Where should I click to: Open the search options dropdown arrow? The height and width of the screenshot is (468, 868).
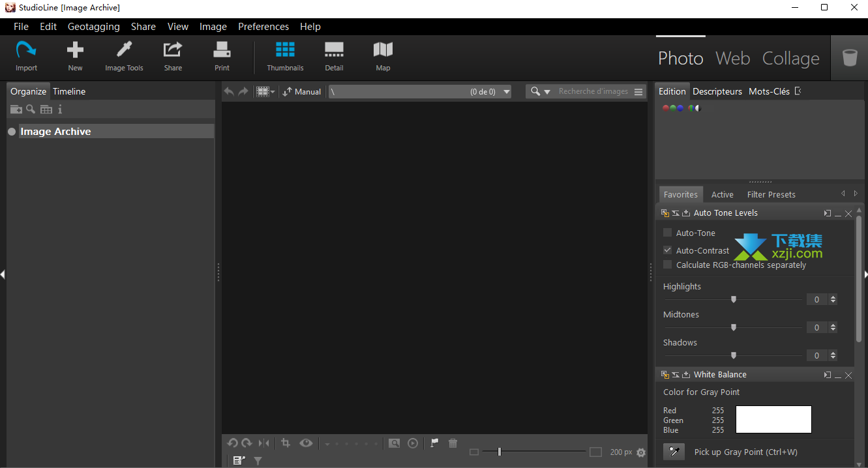point(547,92)
